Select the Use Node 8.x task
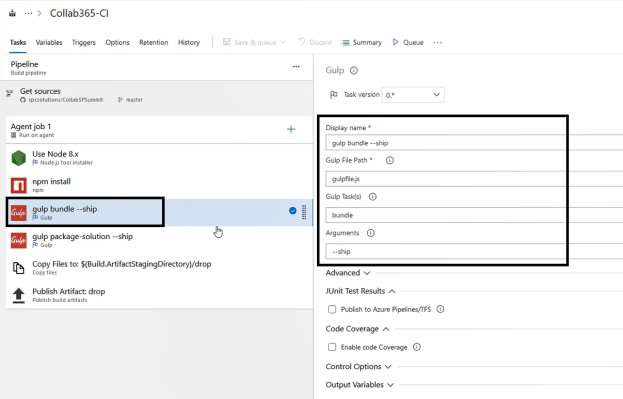This screenshot has height=399, width=623. click(x=159, y=158)
